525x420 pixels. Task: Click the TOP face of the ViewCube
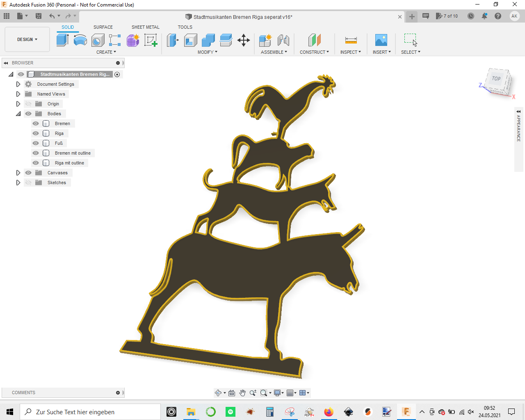497,79
